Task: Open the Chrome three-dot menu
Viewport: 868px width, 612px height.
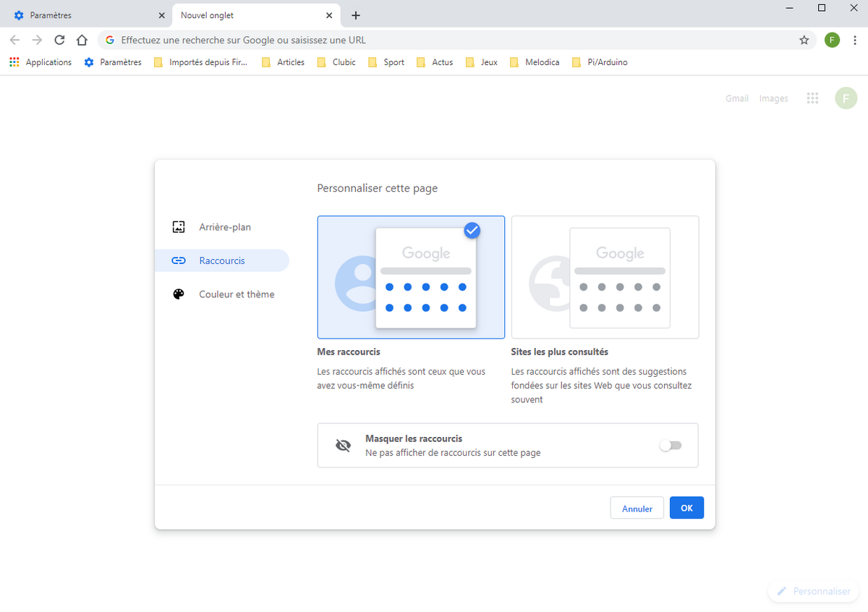Action: [855, 40]
